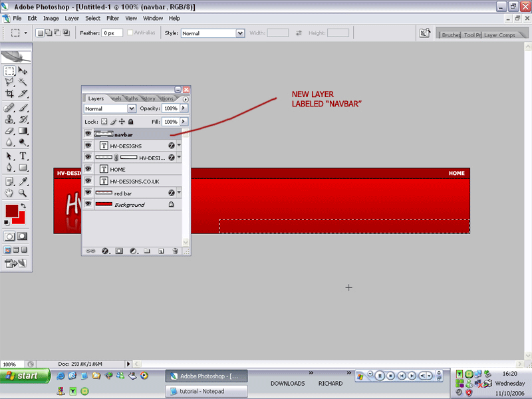Toggle visibility of red bar layer
This screenshot has height=399, width=532.
pyautogui.click(x=88, y=192)
